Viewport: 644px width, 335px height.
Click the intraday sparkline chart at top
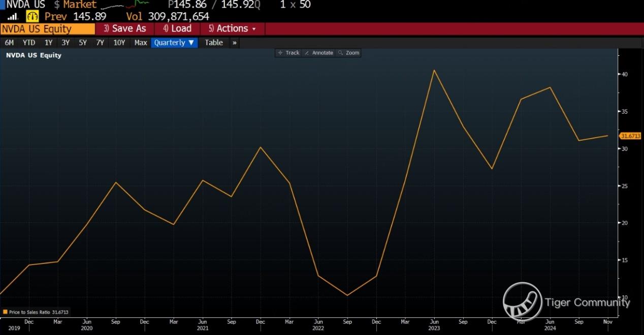click(124, 5)
